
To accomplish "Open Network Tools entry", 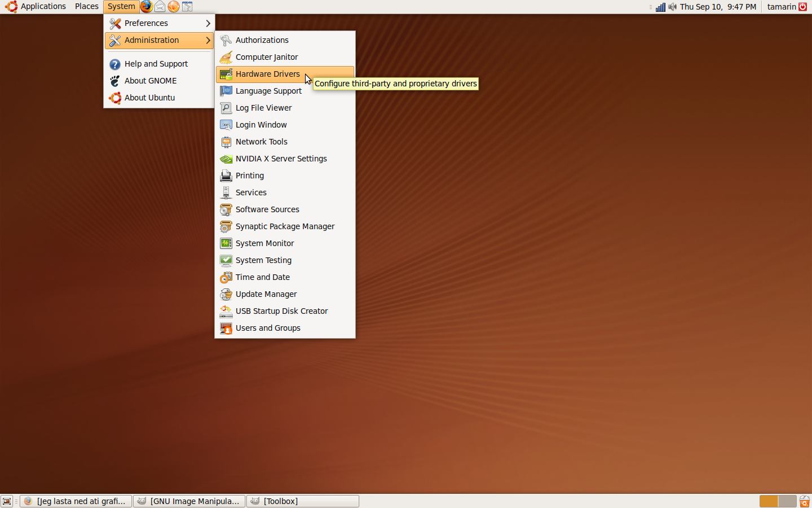I will point(285,142).
